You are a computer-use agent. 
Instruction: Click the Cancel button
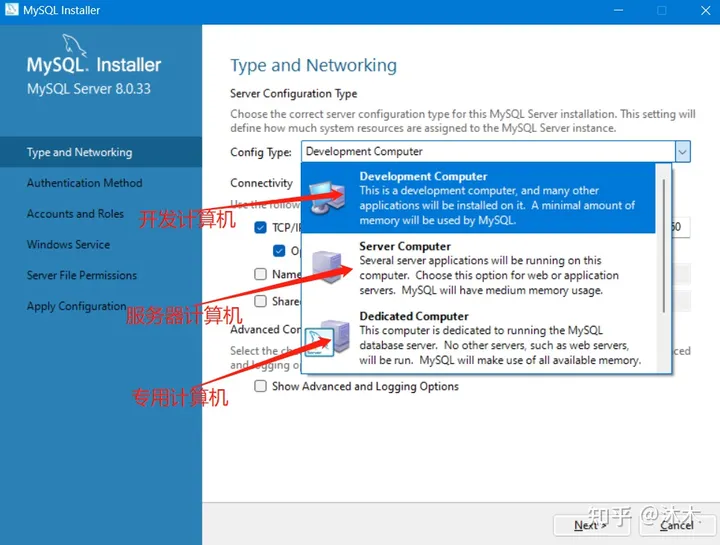[x=677, y=525]
